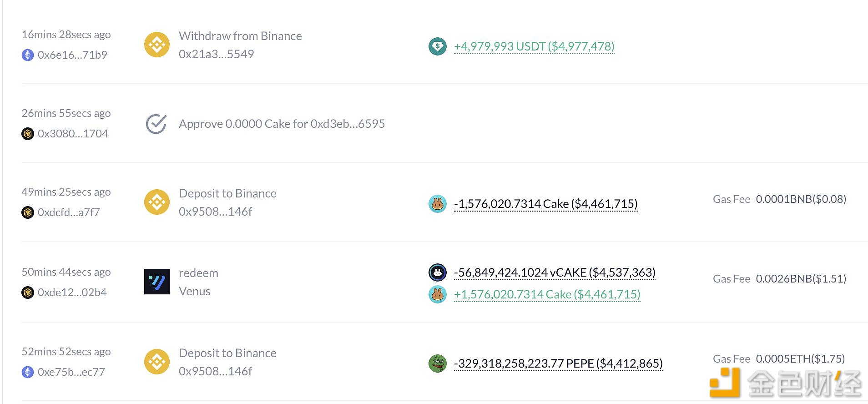Click the USDT token icon
The width and height of the screenshot is (868, 404).
click(438, 46)
